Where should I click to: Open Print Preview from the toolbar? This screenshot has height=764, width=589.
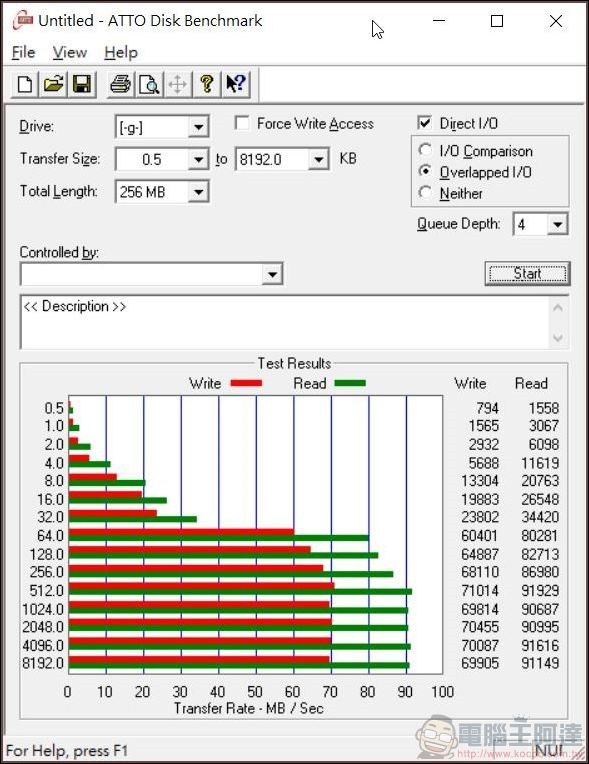point(149,84)
